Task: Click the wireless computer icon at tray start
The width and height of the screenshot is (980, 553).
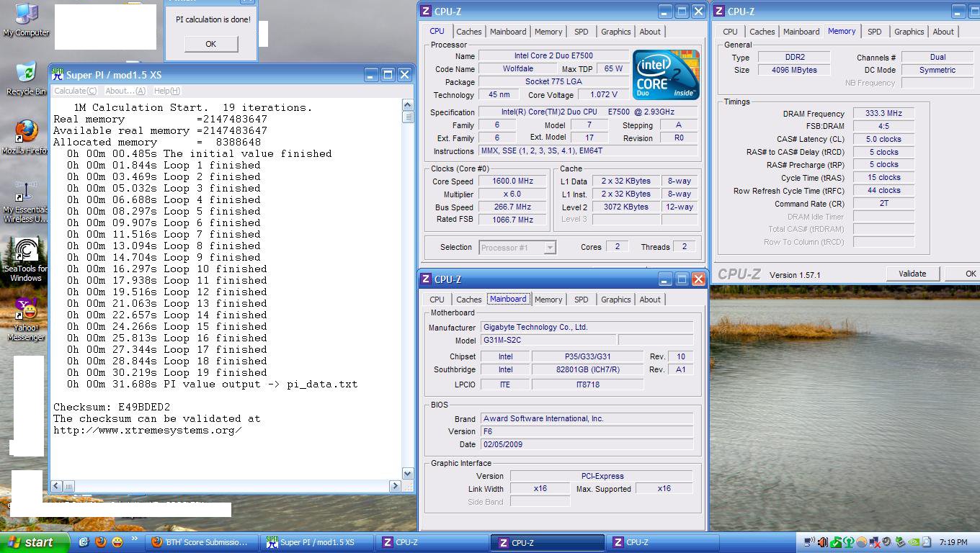Action: pyautogui.click(x=809, y=542)
